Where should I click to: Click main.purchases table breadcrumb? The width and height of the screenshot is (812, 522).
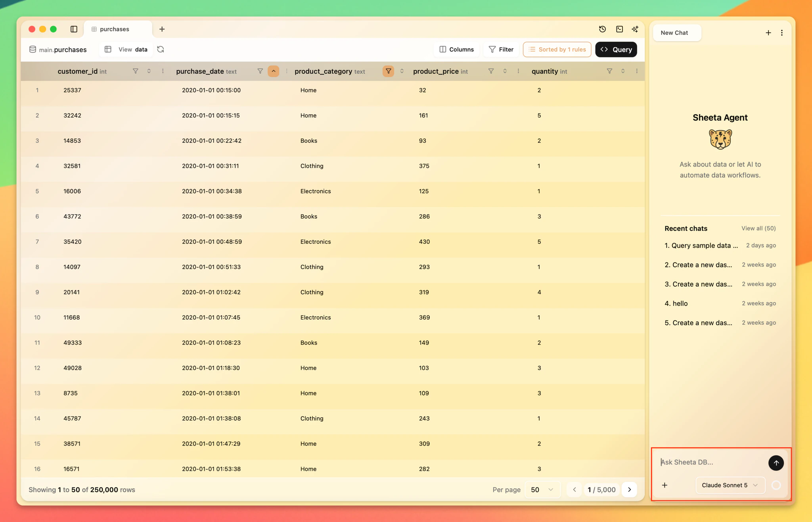58,50
